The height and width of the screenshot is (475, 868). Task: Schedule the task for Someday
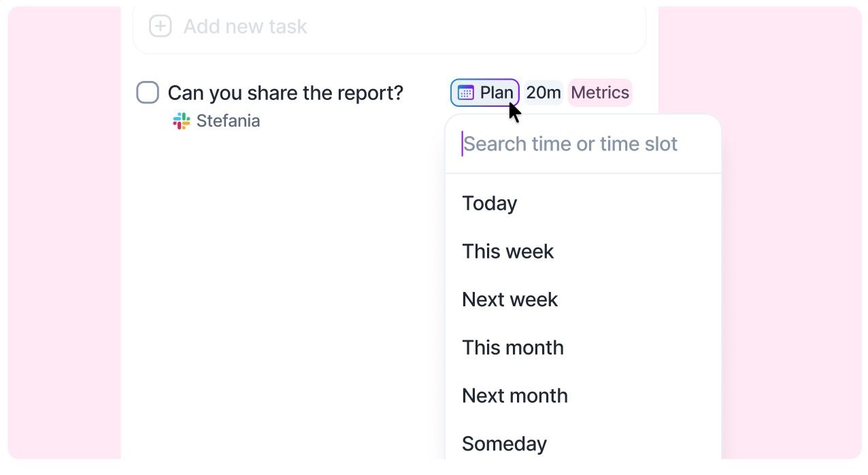505,444
